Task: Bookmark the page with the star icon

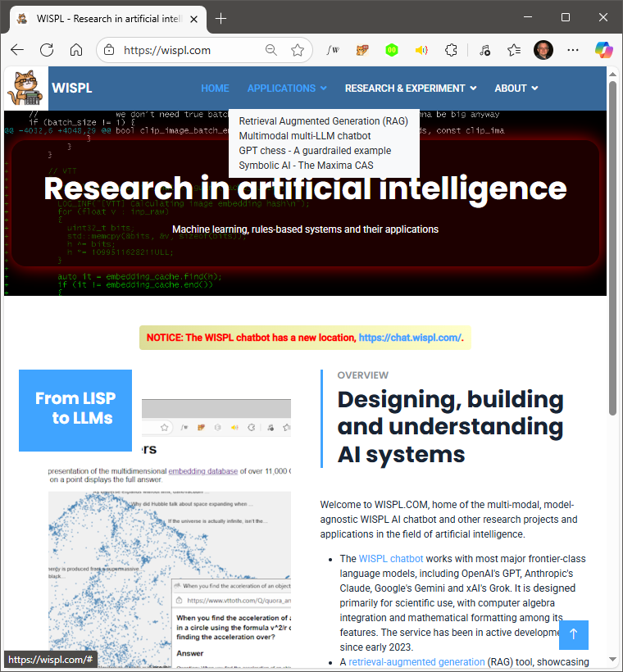Action: click(x=298, y=50)
